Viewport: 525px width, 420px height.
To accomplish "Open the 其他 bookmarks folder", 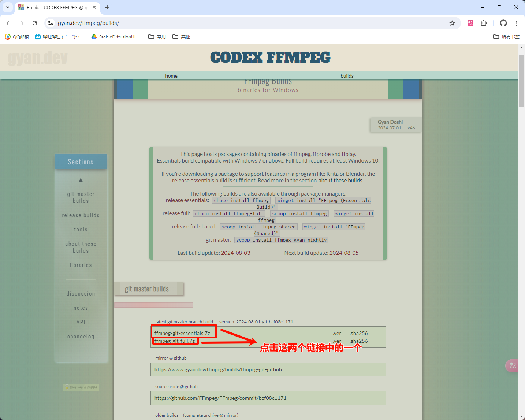I will tap(181, 37).
